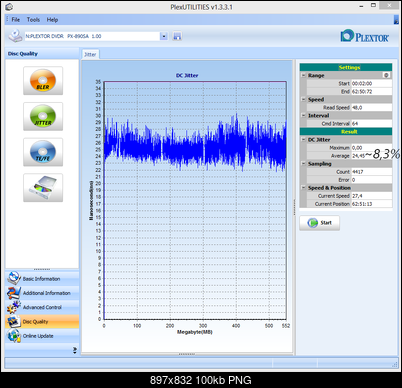Click the app icon in title bar
This screenshot has height=388, width=402.
tap(9, 6)
